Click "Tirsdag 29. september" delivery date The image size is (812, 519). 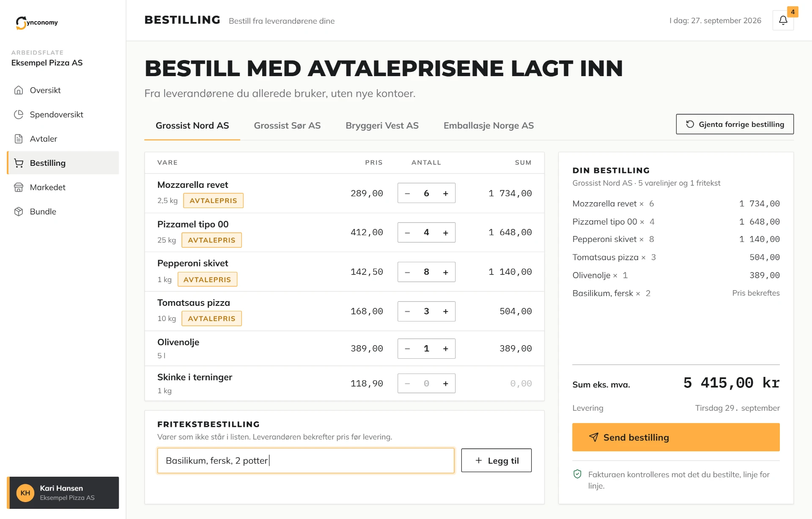tap(737, 408)
